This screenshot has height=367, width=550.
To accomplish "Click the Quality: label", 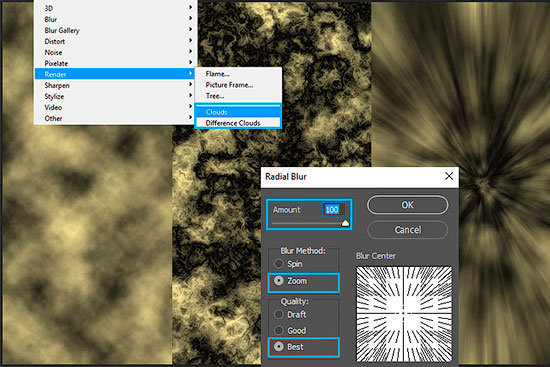I will [x=294, y=301].
